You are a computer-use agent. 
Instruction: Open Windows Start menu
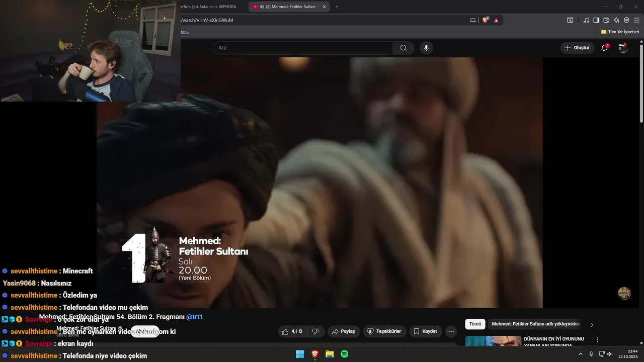(300, 354)
